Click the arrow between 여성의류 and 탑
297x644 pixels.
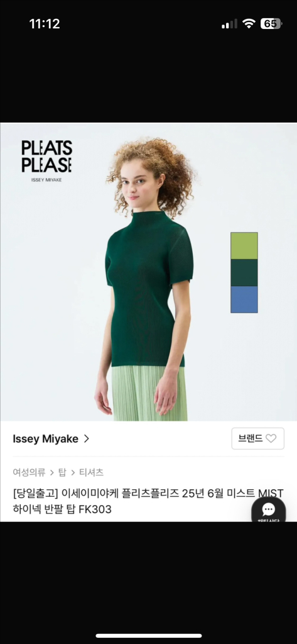(51, 473)
